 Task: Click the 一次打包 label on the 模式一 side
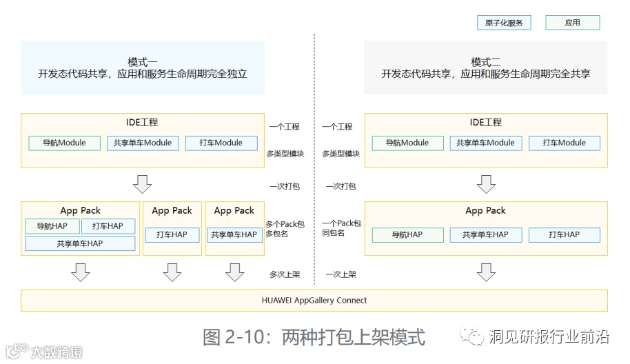point(285,186)
